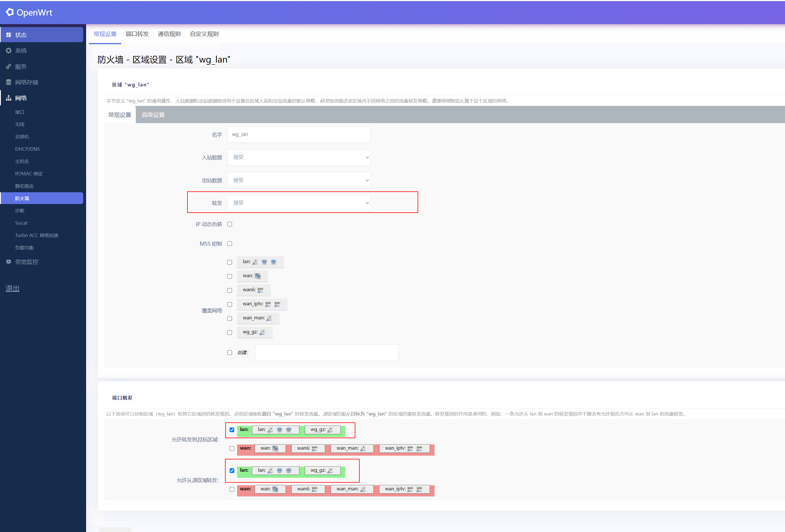Viewport: 785px width, 532px height.
Task: Check the wan_iptv covered network checkbox
Action: (x=230, y=305)
